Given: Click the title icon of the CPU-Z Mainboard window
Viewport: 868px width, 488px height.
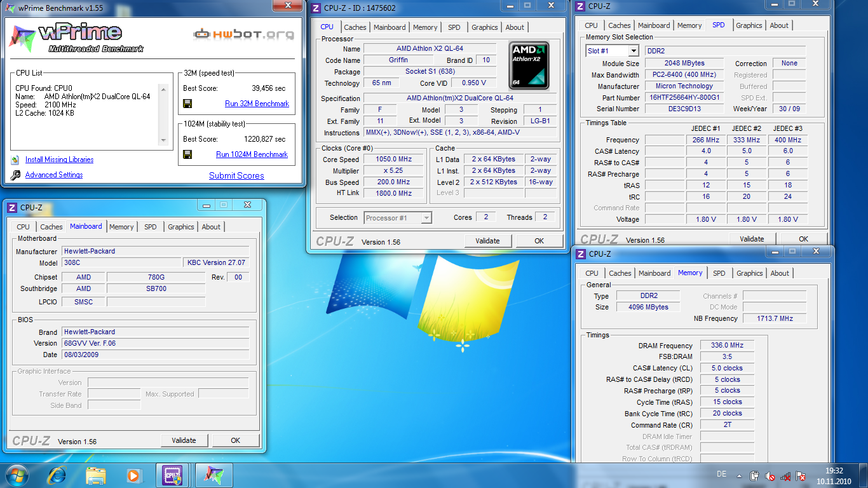Looking at the screenshot, I should pyautogui.click(x=12, y=207).
